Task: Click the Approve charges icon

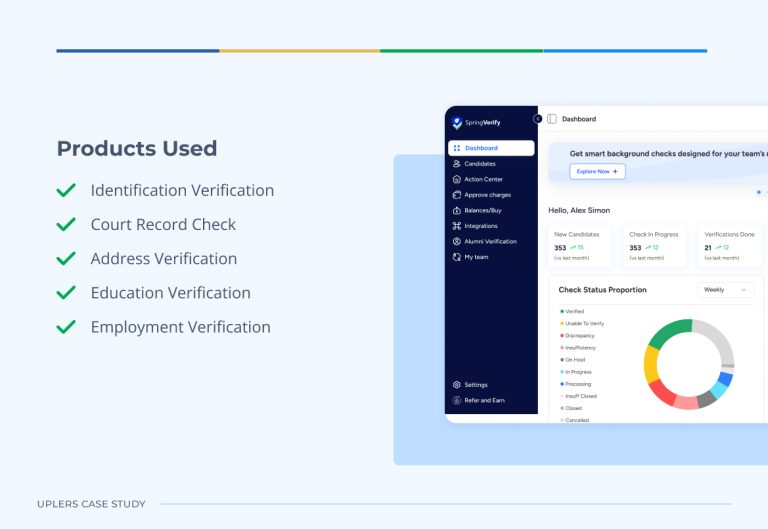Action: coord(457,195)
